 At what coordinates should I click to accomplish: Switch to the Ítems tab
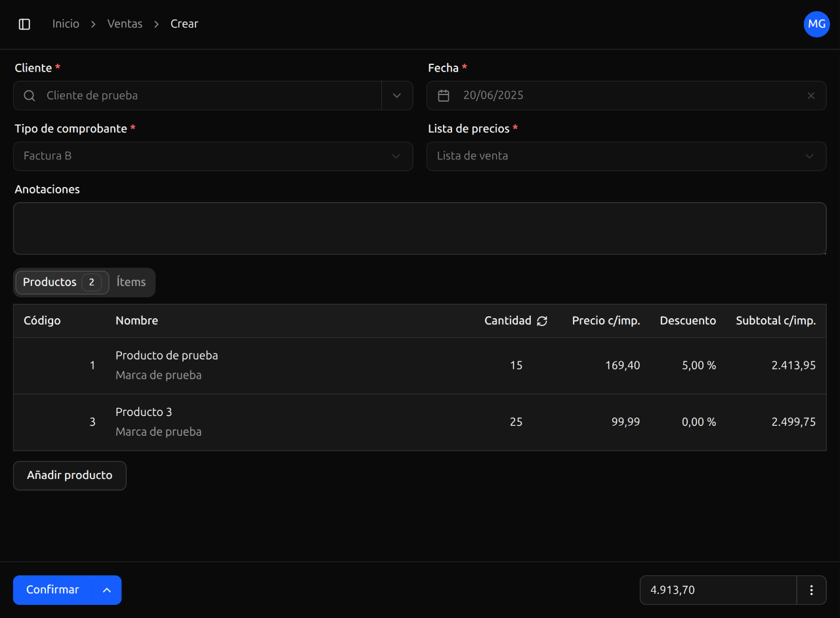click(x=131, y=282)
